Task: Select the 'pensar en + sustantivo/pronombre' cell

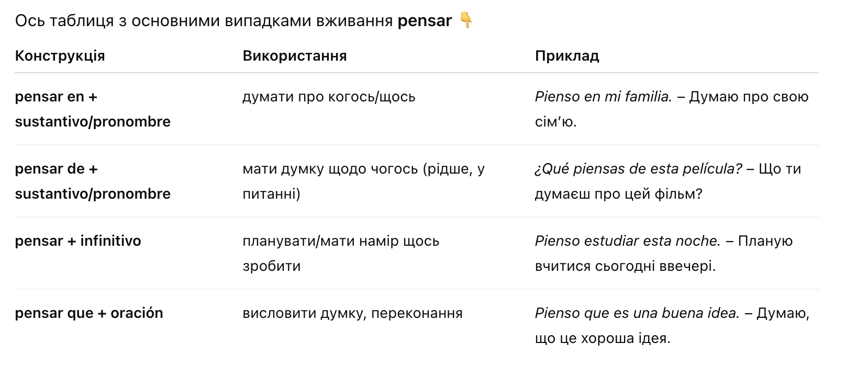Action: click(93, 109)
